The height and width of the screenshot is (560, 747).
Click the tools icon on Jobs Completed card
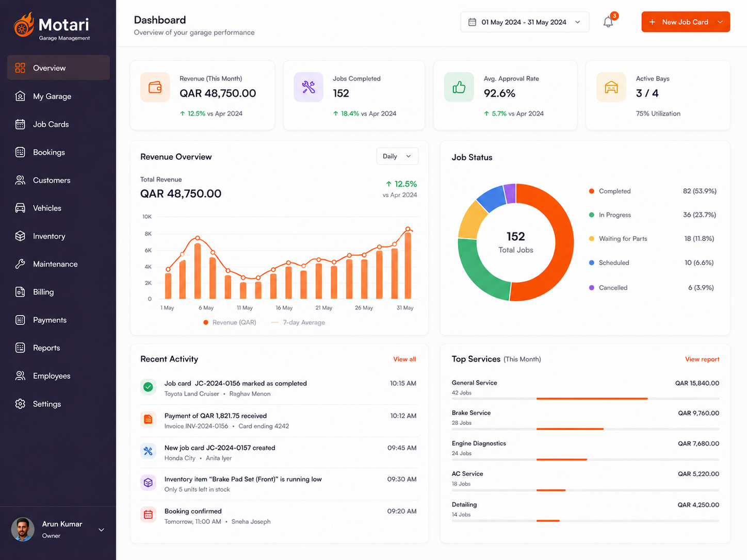click(x=308, y=87)
